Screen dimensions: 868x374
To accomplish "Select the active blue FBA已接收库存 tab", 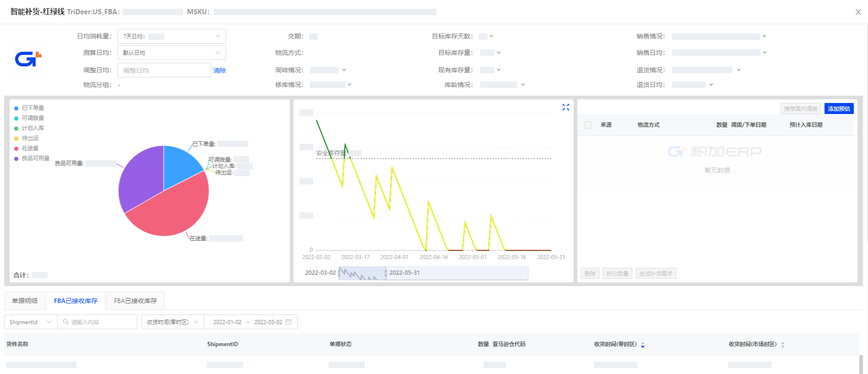I will click(x=76, y=301).
